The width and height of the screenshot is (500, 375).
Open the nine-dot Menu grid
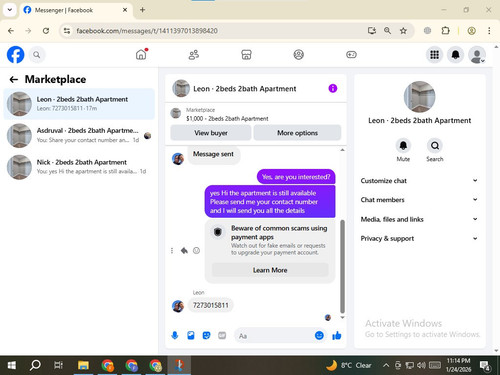[434, 55]
